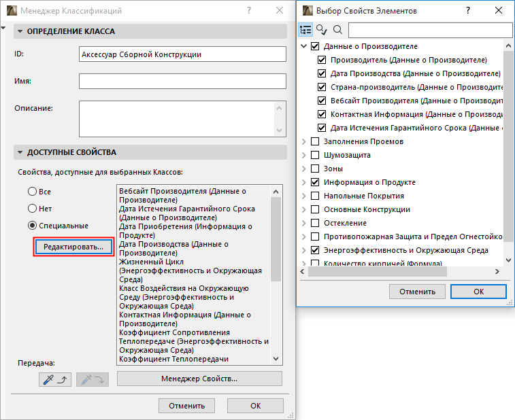Select the Все radio button
The width and height of the screenshot is (515, 420).
(32, 192)
